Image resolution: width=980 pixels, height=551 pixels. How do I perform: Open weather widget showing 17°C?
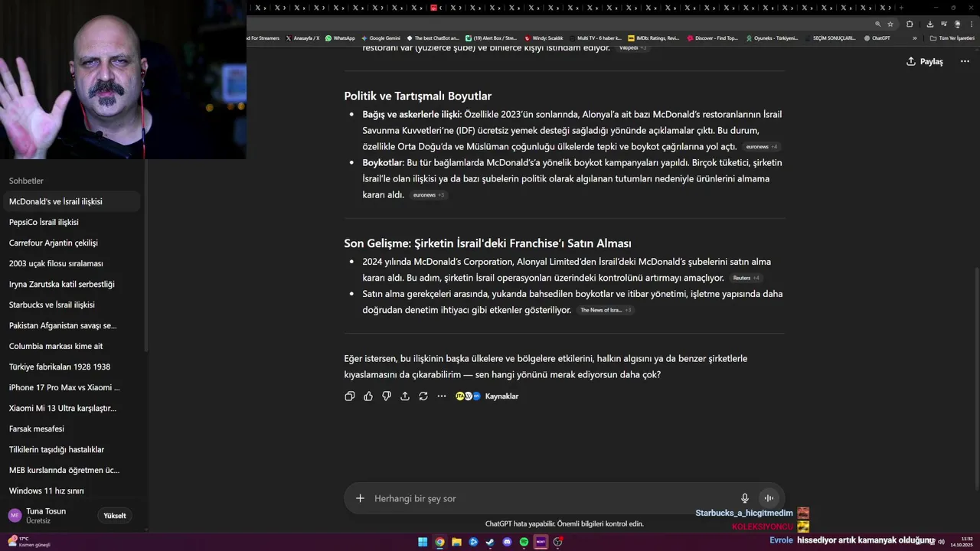(29, 542)
